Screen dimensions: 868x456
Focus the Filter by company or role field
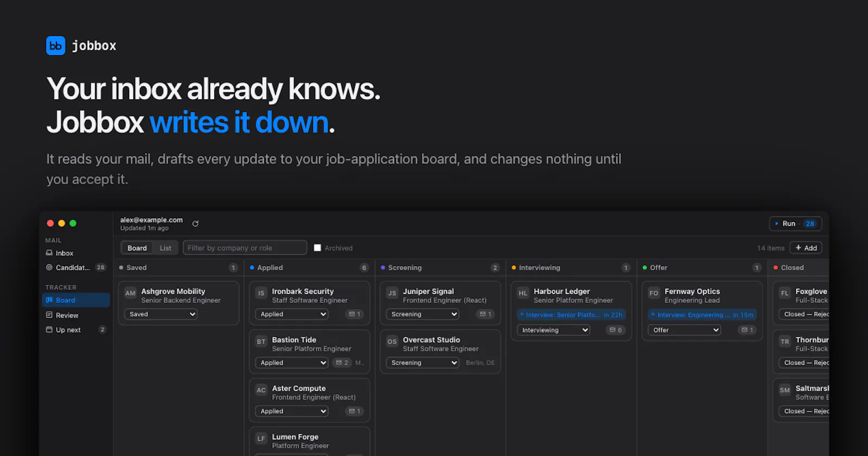coord(245,248)
